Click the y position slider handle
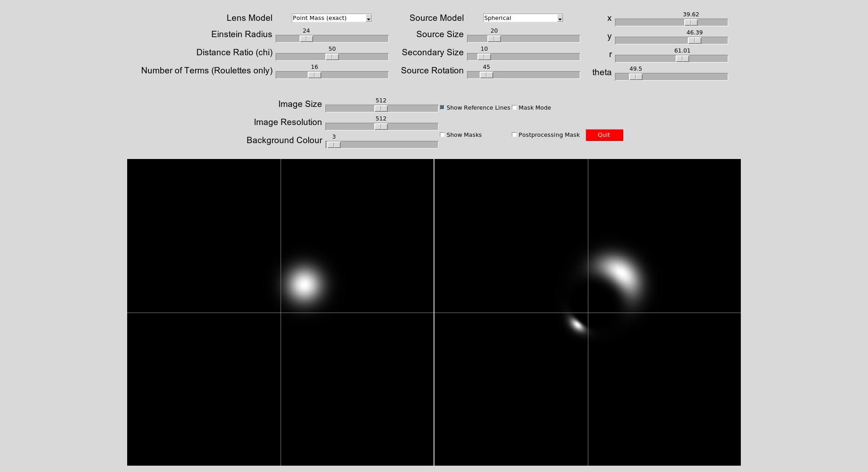 [x=695, y=41]
